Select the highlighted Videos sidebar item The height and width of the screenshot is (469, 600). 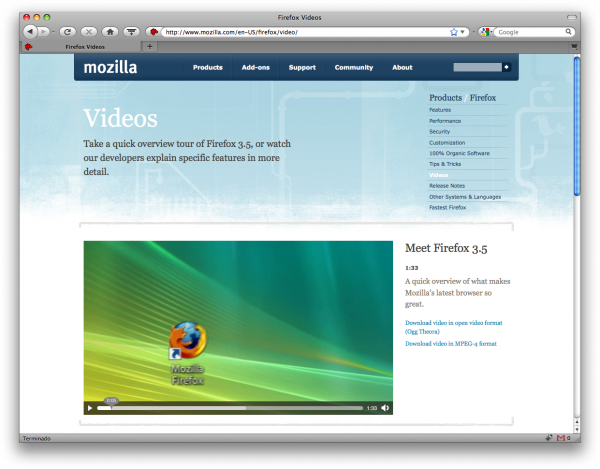[x=439, y=175]
